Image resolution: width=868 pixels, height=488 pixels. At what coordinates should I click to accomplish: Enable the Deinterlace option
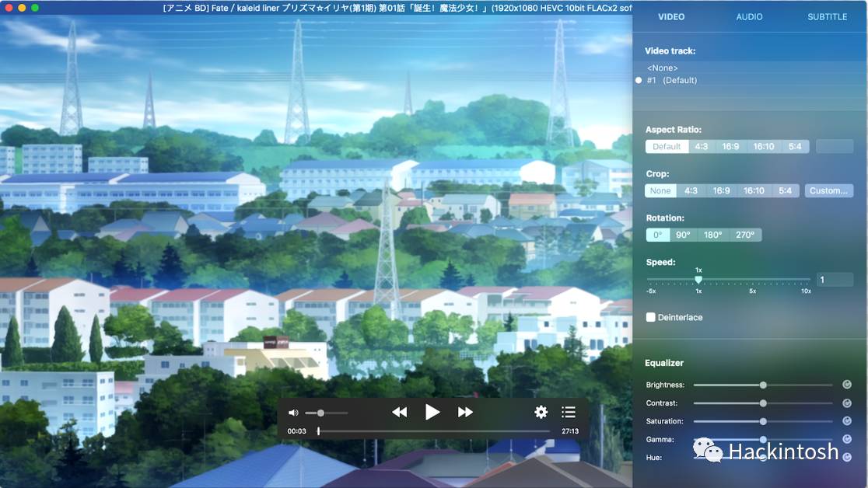point(650,317)
